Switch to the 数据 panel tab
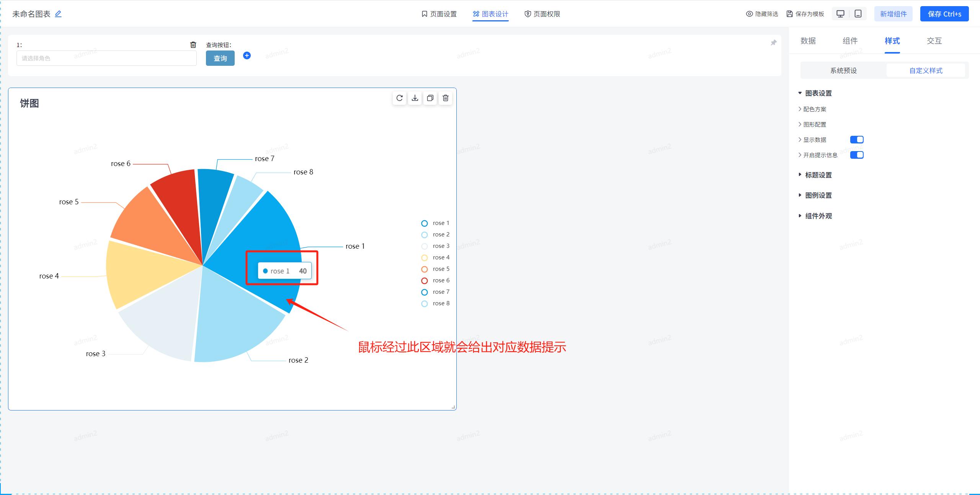This screenshot has width=980, height=495. tap(808, 41)
